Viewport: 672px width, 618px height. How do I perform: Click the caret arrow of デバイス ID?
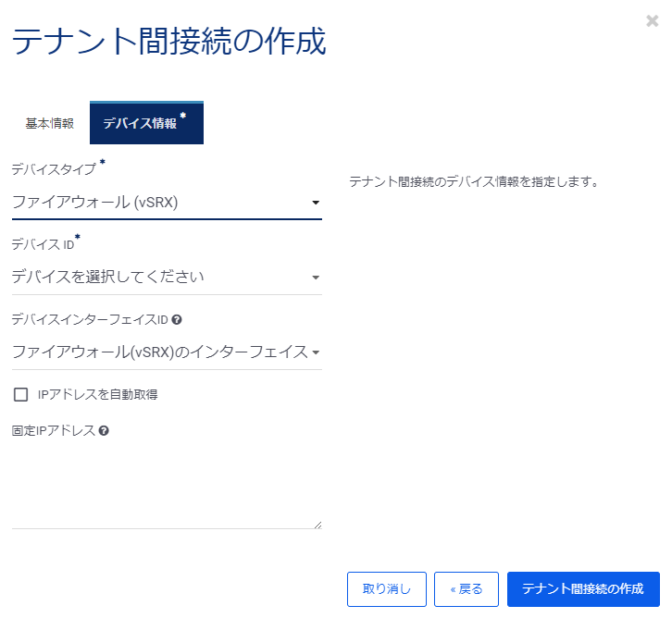click(315, 278)
